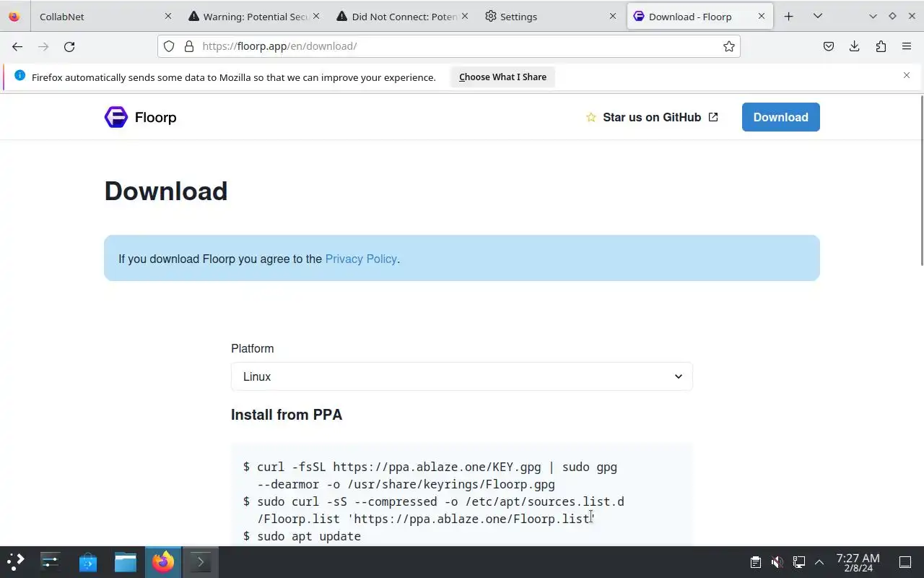924x578 pixels.
Task: Click the site padlock icon
Action: (189, 46)
